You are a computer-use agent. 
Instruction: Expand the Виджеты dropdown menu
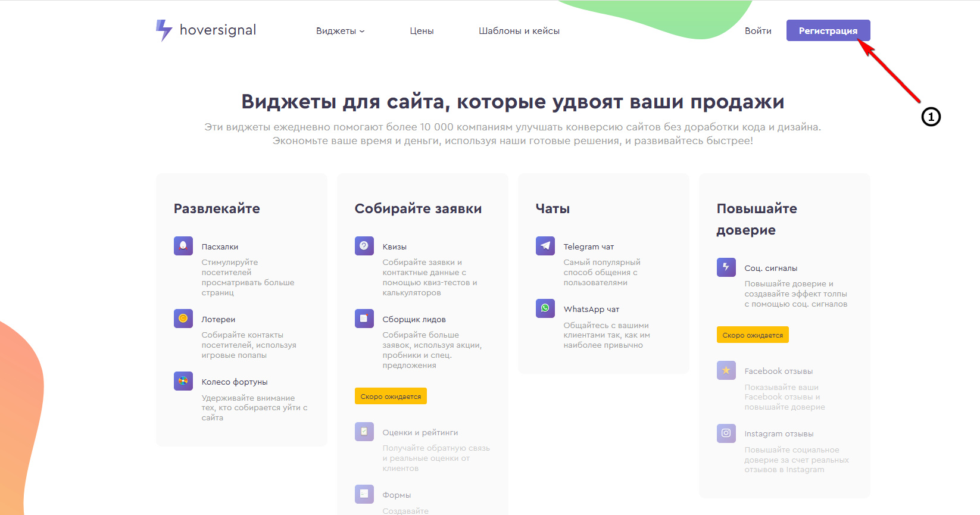click(341, 31)
